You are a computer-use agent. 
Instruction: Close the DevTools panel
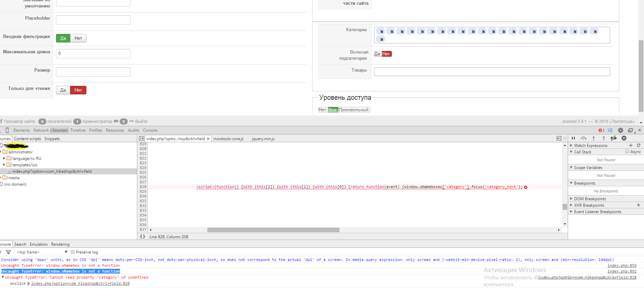click(x=640, y=130)
